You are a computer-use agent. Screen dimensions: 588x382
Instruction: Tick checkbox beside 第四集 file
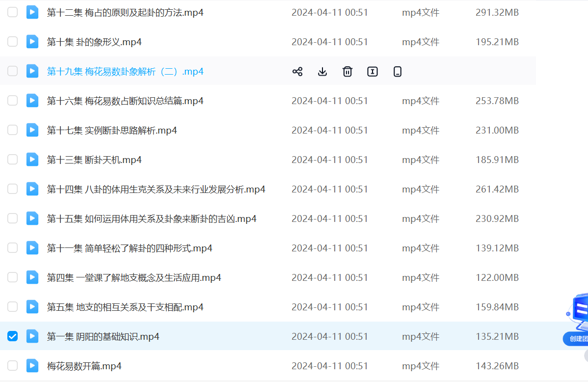tap(12, 277)
